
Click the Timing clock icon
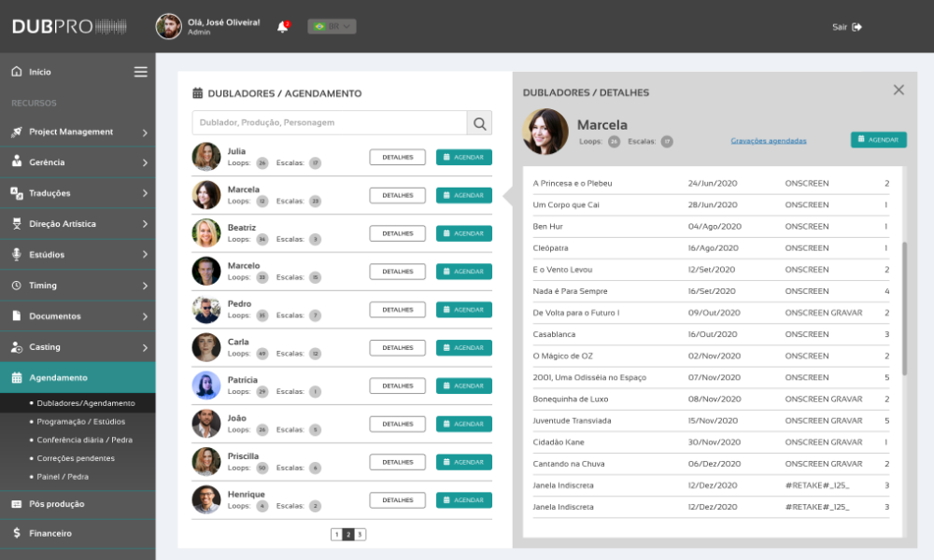(17, 286)
